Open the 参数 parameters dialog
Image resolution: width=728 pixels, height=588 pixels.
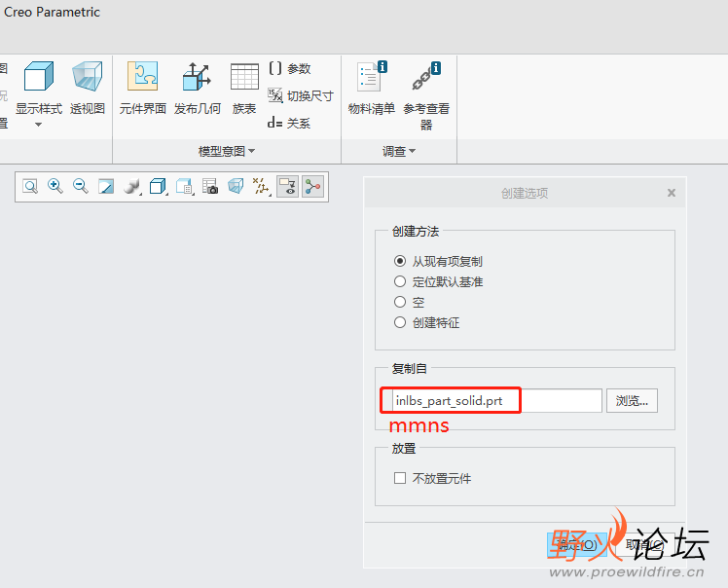(x=289, y=69)
